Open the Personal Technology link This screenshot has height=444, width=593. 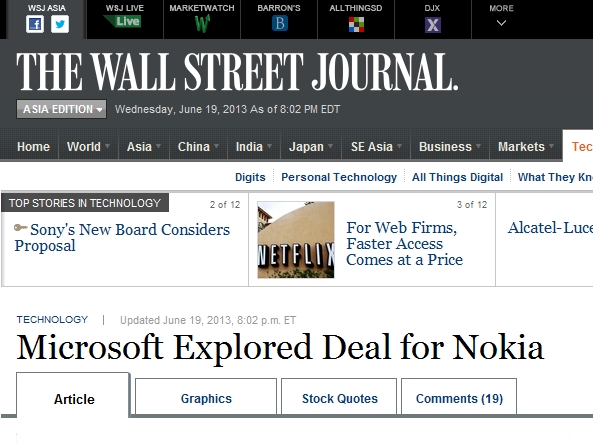pyautogui.click(x=339, y=177)
